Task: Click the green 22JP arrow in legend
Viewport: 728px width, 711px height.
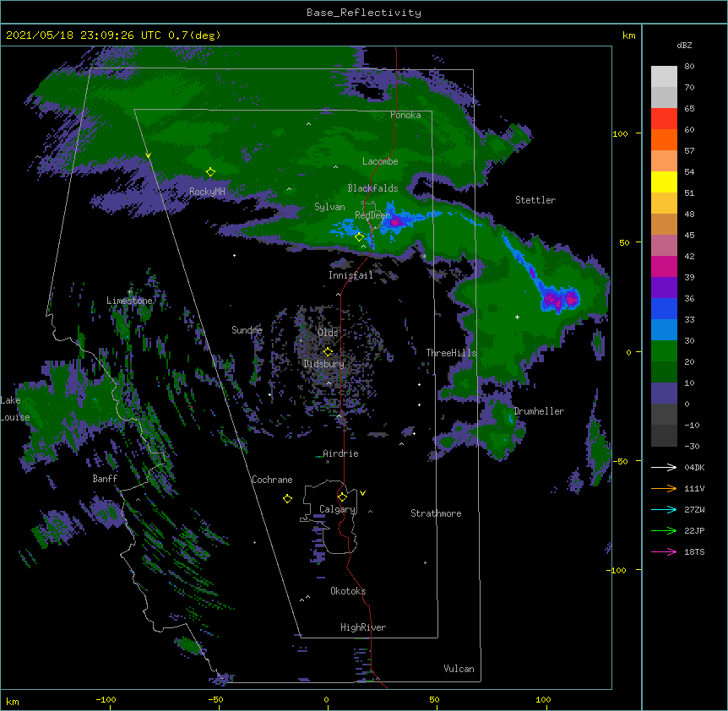Action: click(664, 530)
